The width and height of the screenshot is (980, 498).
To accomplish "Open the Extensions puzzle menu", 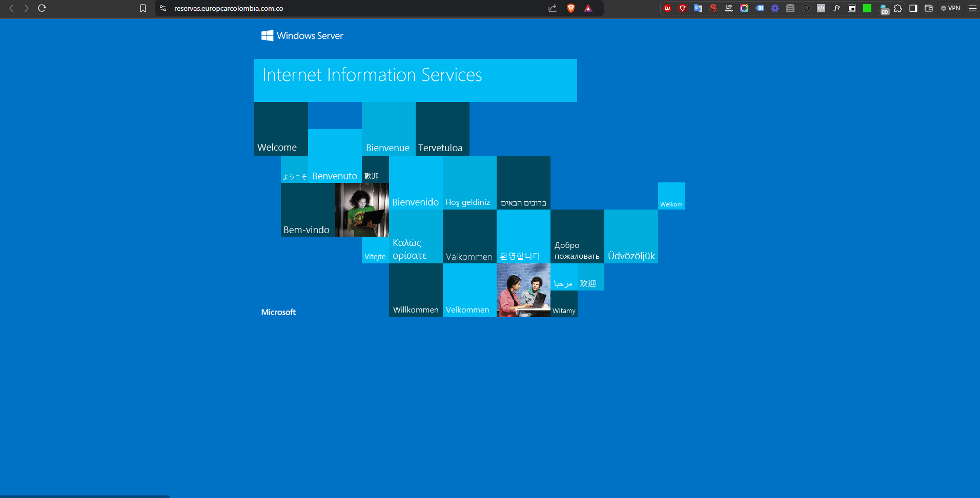I will pyautogui.click(x=898, y=8).
